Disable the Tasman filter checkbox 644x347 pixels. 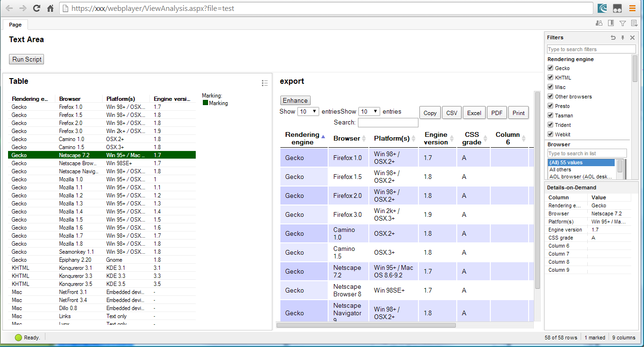coord(550,116)
